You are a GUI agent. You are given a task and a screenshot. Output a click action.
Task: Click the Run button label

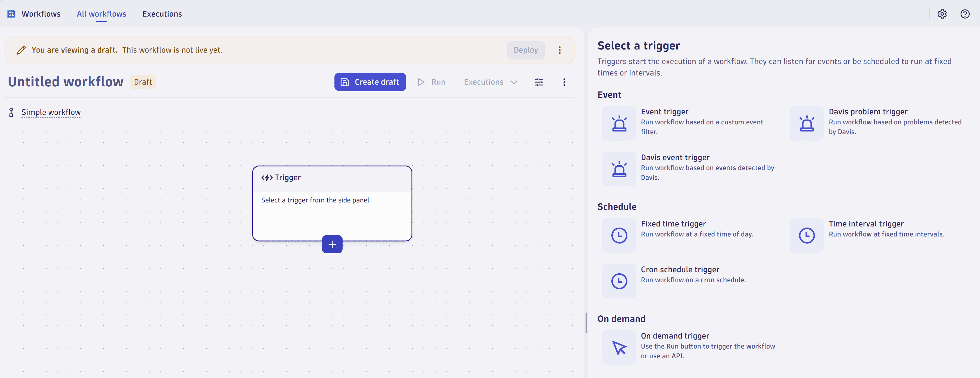click(x=438, y=82)
